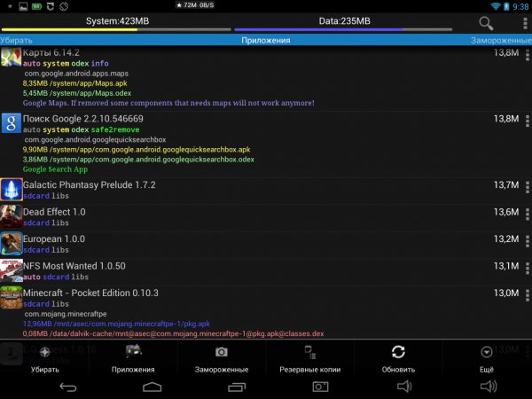Image resolution: width=532 pixels, height=399 pixels.
Task: Select Dead Effect 1.0 row
Action: (x=266, y=217)
